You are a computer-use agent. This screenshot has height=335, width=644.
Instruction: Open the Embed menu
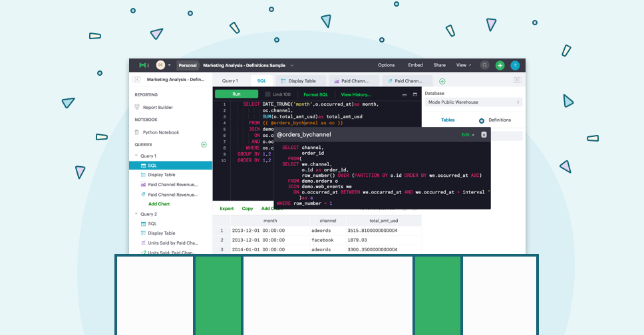pos(415,65)
